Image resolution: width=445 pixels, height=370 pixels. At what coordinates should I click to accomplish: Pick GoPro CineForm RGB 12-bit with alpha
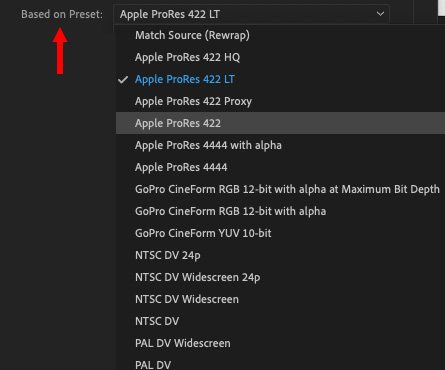(280, 211)
